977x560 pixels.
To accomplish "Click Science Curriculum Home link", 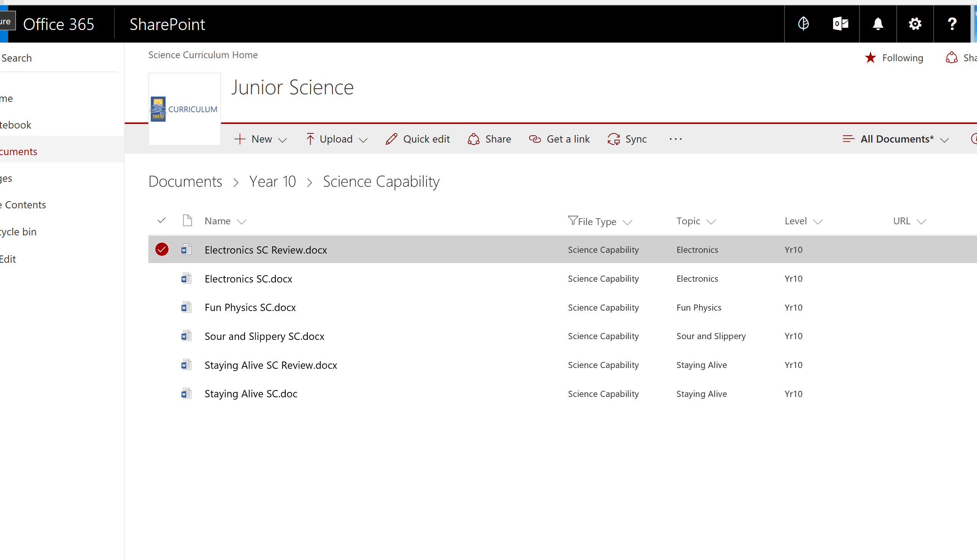I will (x=203, y=55).
